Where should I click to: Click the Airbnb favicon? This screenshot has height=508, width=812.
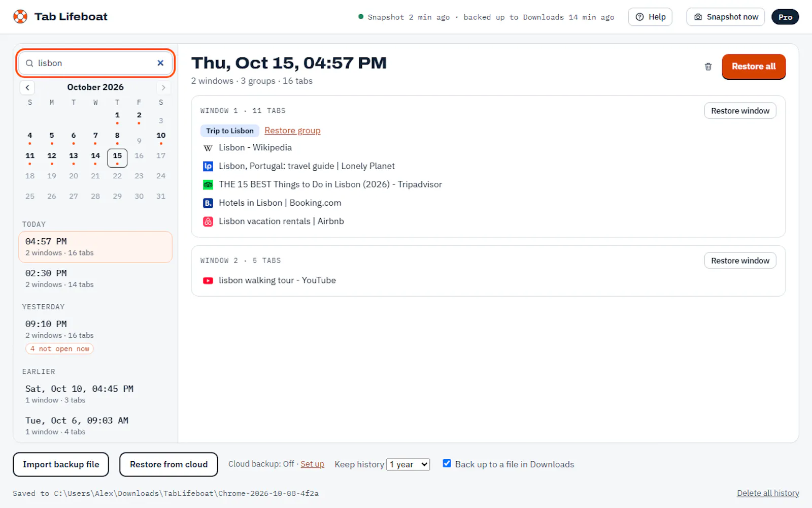click(x=208, y=221)
